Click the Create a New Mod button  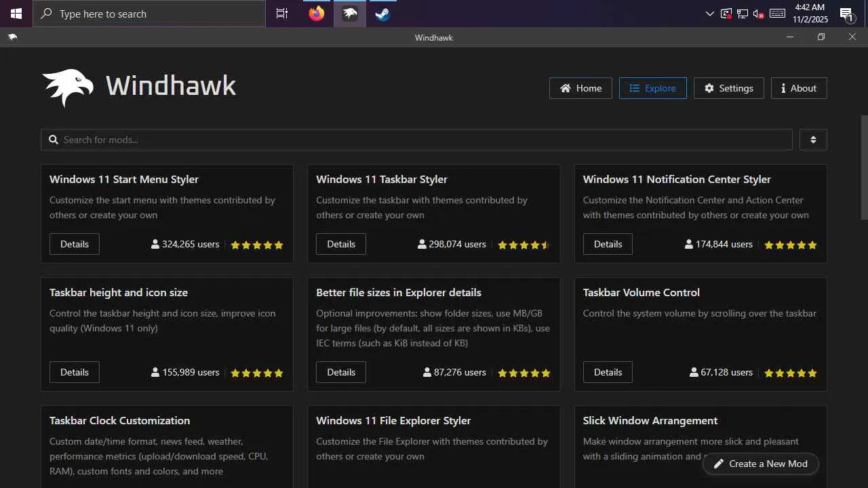(x=761, y=464)
